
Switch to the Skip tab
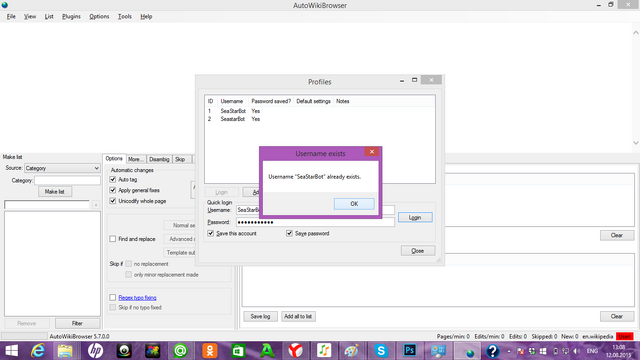pyautogui.click(x=180, y=159)
